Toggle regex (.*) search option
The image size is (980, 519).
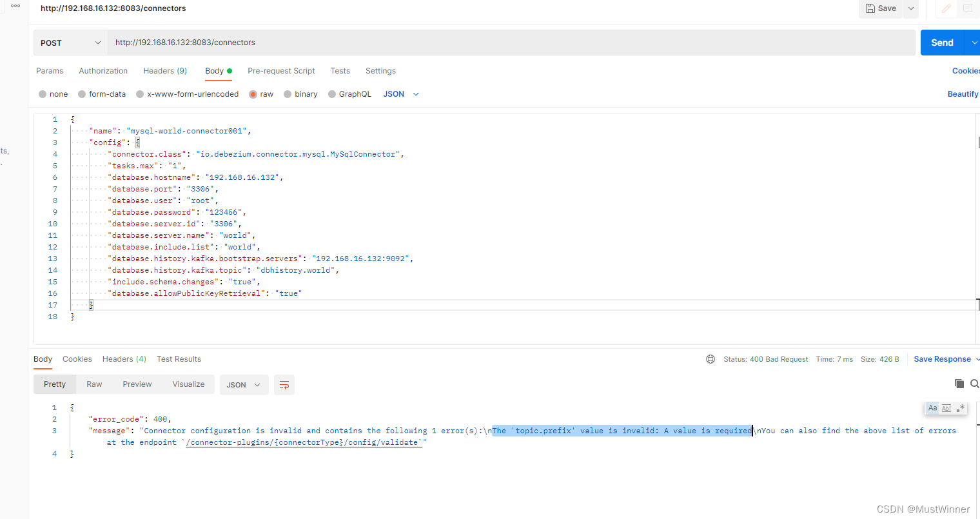pos(960,408)
